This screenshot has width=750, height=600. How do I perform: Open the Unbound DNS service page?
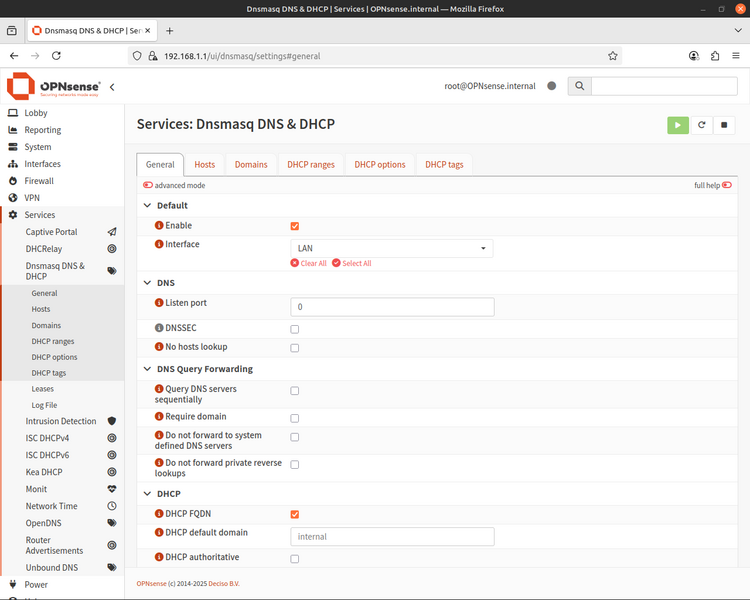click(x=52, y=567)
